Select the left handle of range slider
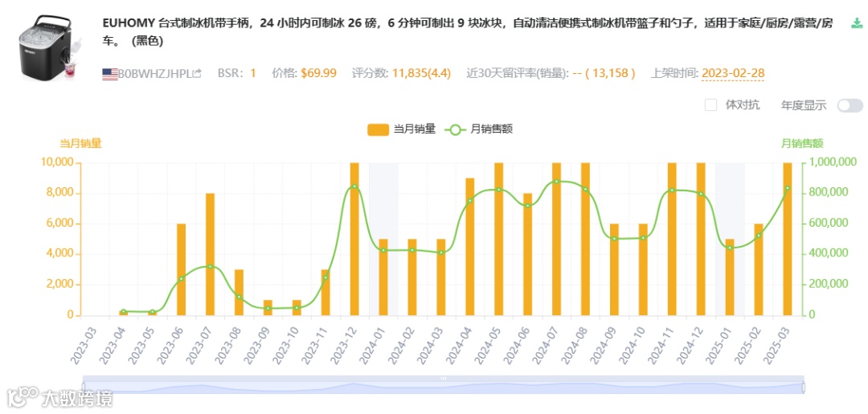 (84, 387)
